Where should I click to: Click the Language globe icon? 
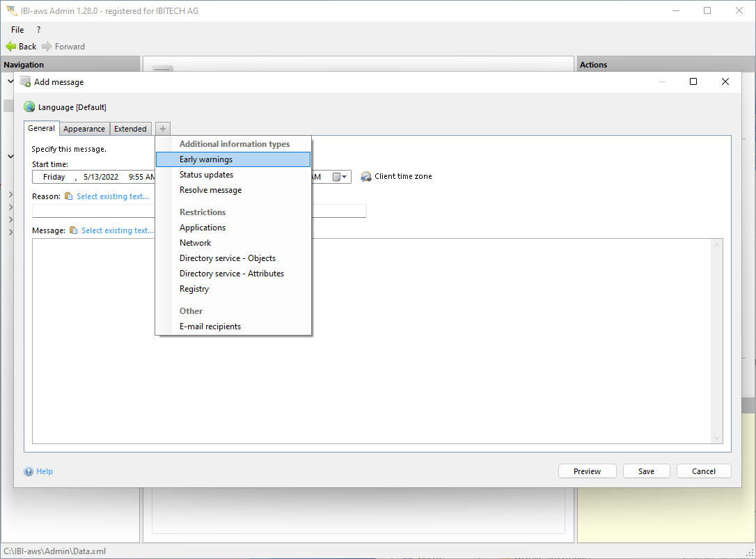click(29, 107)
